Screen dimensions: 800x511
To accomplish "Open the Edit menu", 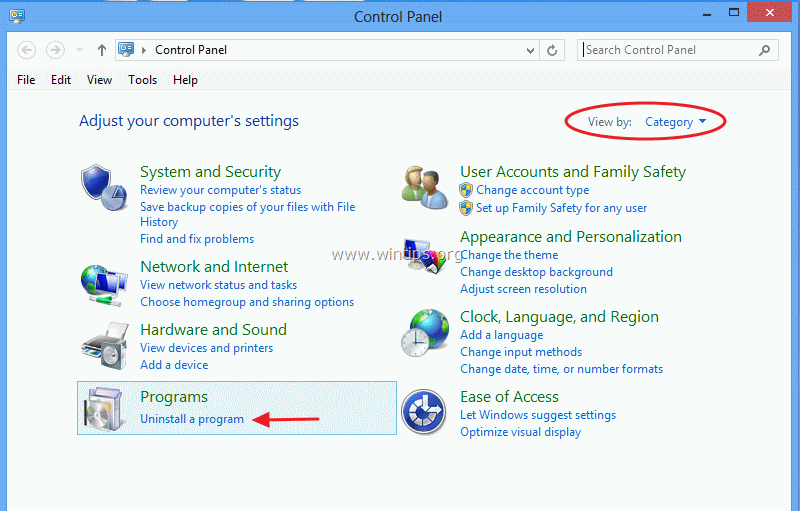I will point(61,80).
